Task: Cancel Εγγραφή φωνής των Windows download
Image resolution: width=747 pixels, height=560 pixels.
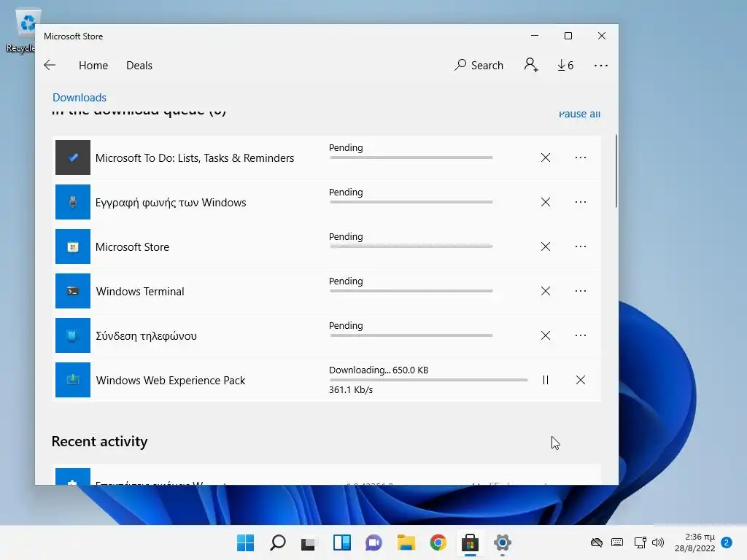Action: [x=546, y=202]
